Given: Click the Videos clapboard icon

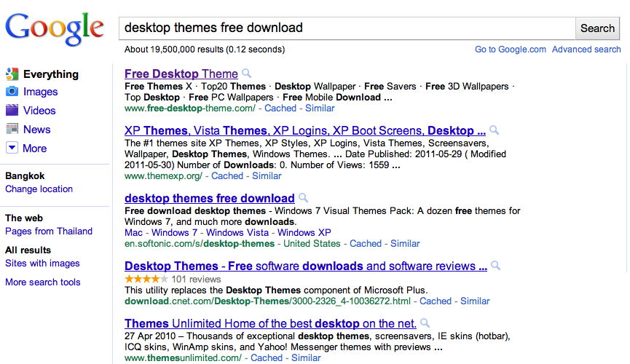Looking at the screenshot, I should (x=12, y=110).
